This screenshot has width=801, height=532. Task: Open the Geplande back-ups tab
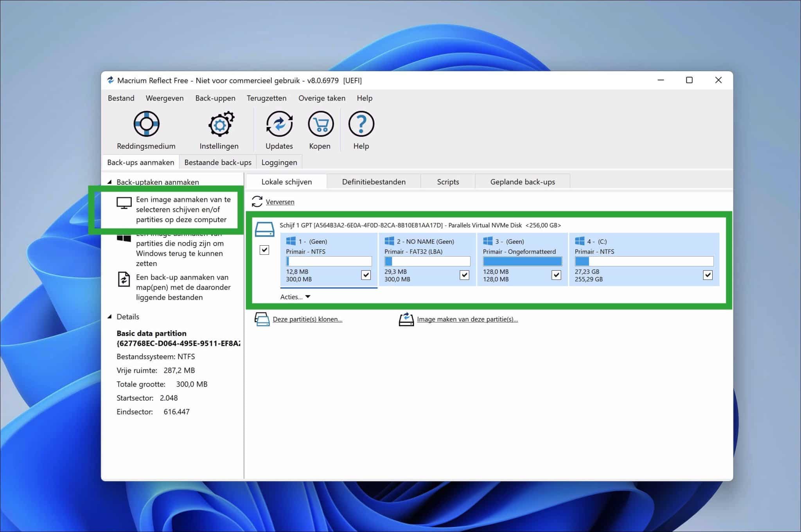[522, 182]
